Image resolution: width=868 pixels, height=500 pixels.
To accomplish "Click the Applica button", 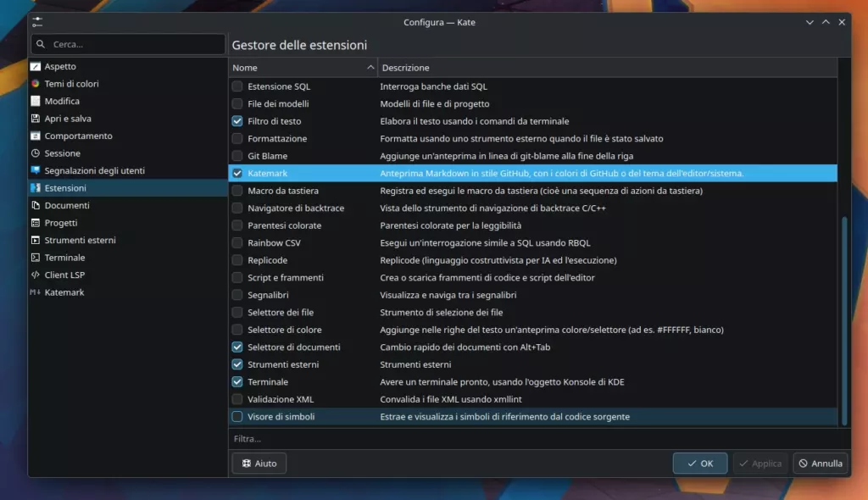I will 760,464.
